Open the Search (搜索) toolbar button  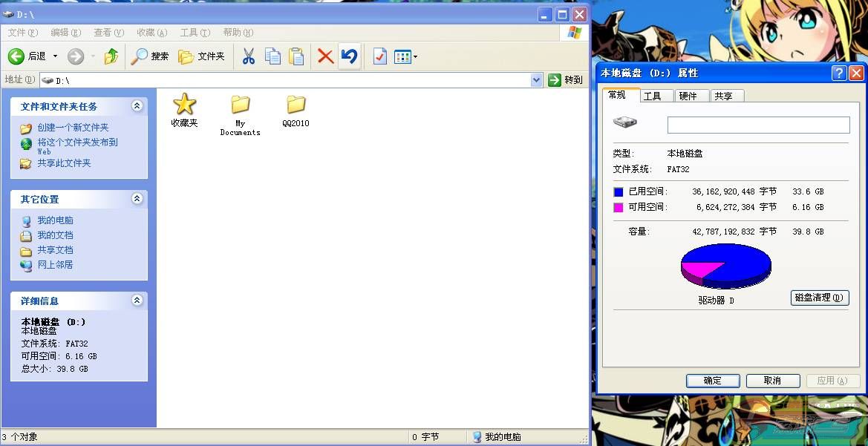coord(150,56)
